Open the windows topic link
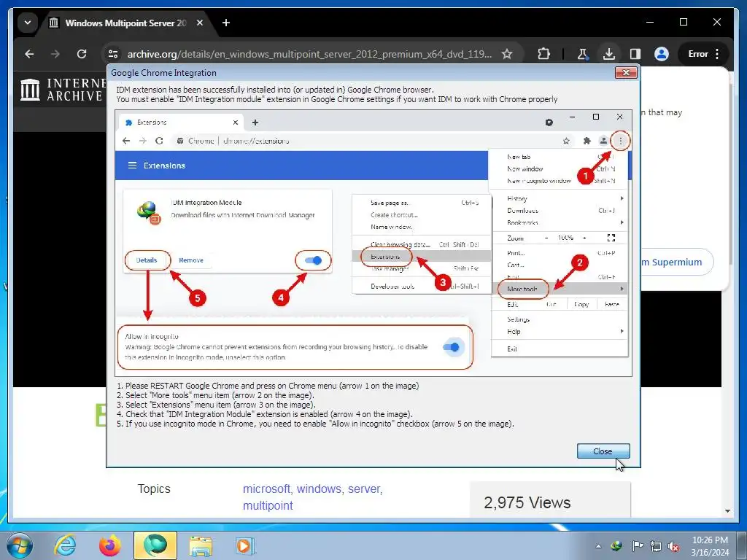The image size is (747, 560). click(x=320, y=489)
